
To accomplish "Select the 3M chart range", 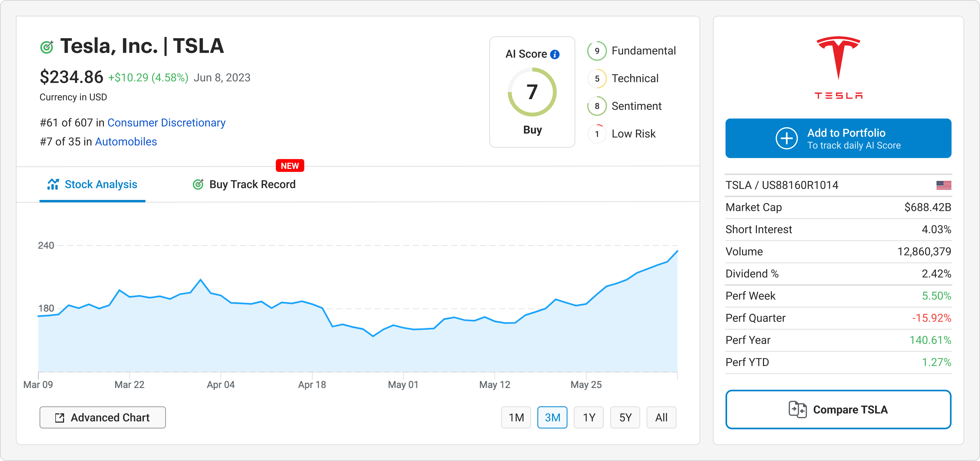I will tap(552, 418).
